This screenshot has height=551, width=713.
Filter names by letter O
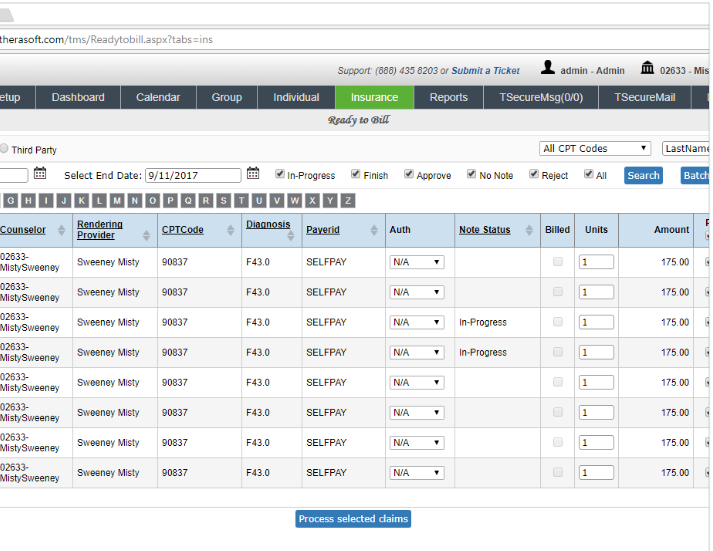point(152,200)
